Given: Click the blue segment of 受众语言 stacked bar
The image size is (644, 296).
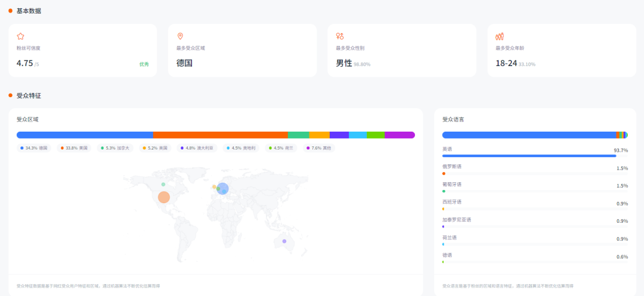Looking at the screenshot, I should [529, 135].
